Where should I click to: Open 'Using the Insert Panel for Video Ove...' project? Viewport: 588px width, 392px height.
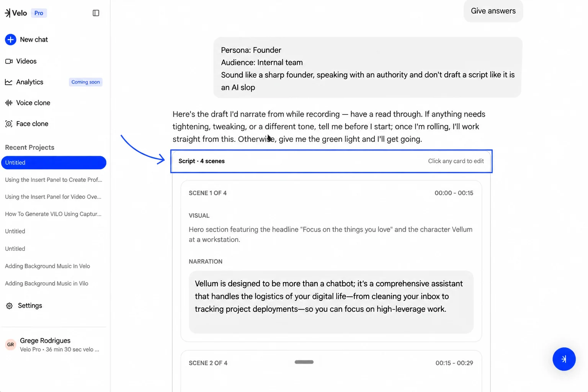click(x=54, y=197)
